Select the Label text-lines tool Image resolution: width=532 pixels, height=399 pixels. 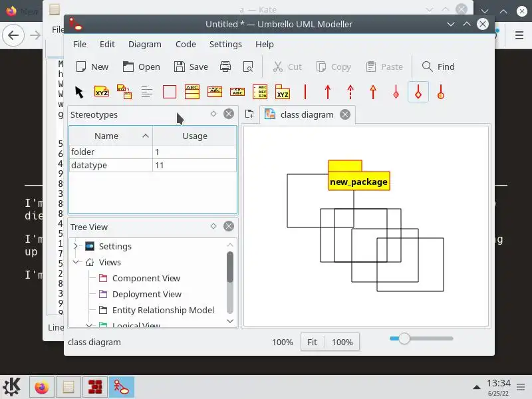click(147, 92)
